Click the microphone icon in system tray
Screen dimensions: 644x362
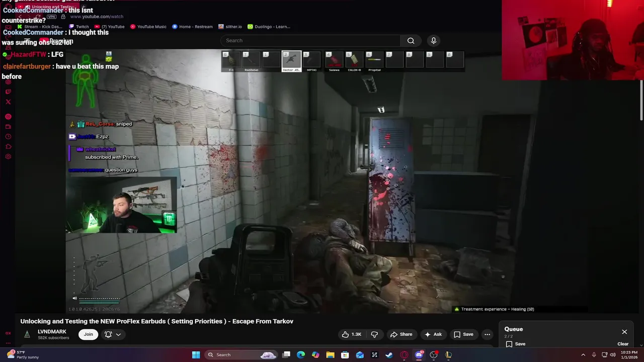(x=594, y=355)
